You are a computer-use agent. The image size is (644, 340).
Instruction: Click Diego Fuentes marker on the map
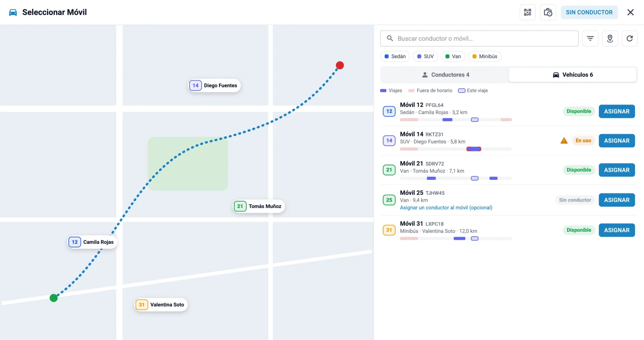pyautogui.click(x=215, y=85)
